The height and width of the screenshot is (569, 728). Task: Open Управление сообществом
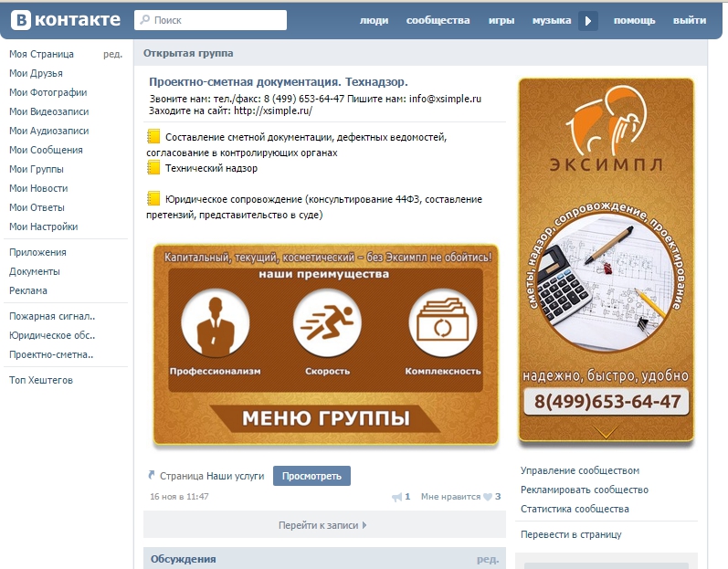point(580,470)
